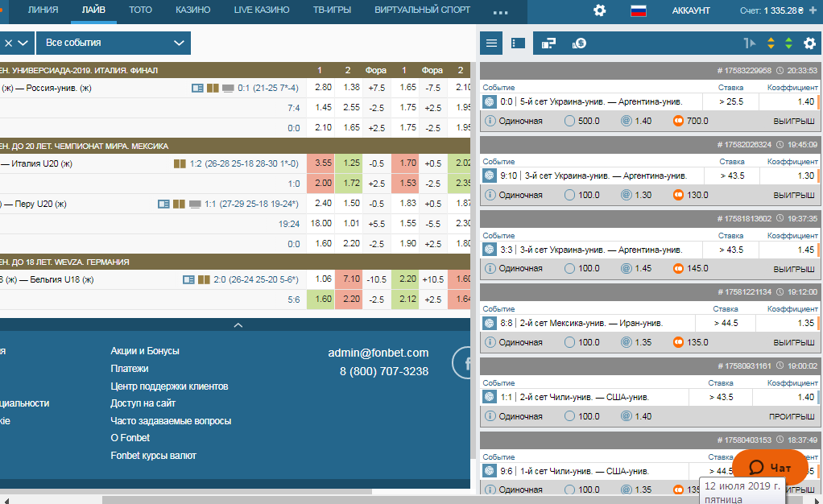The image size is (823, 504).
Task: Click the 8 (800) 707-3238 phone number
Action: coord(383,372)
